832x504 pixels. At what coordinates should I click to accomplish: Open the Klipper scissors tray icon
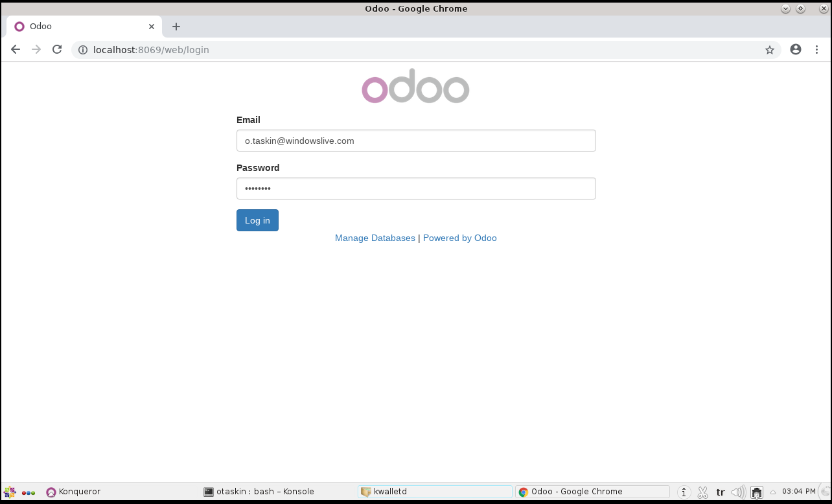pyautogui.click(x=702, y=492)
